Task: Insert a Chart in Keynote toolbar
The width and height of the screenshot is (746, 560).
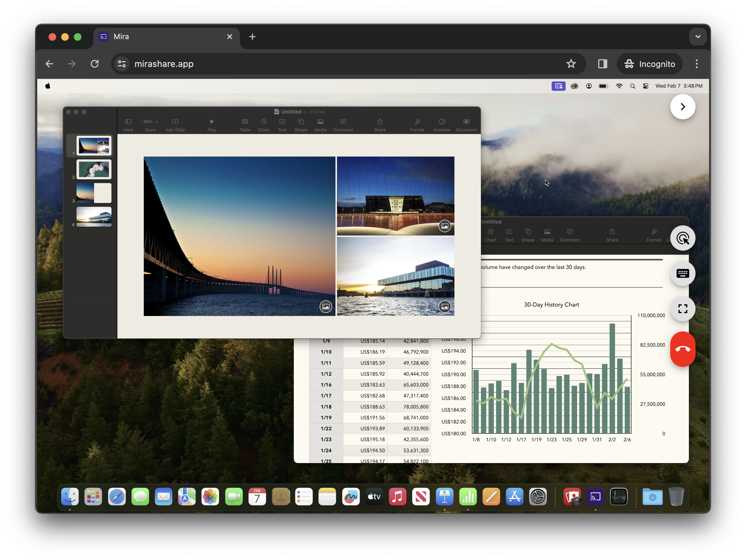Action: click(264, 122)
